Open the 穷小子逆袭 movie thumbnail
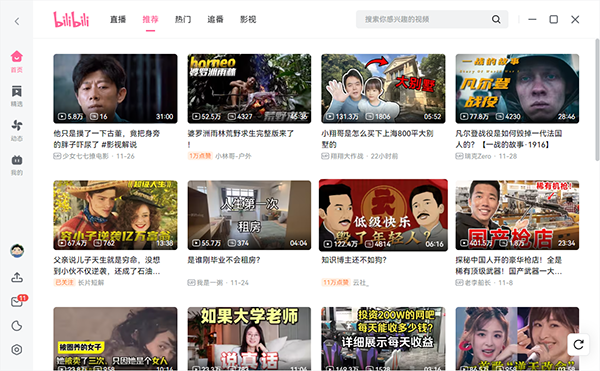 click(115, 215)
